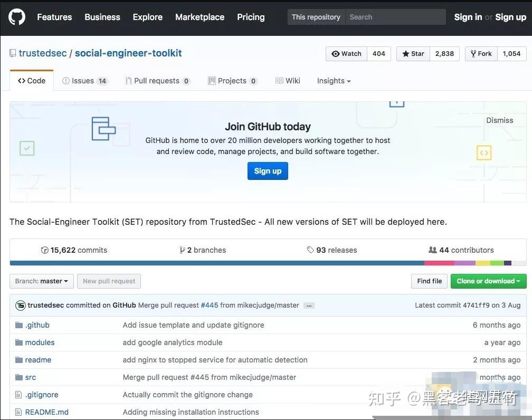Click New pull request button
532x420 pixels.
pyautogui.click(x=109, y=281)
